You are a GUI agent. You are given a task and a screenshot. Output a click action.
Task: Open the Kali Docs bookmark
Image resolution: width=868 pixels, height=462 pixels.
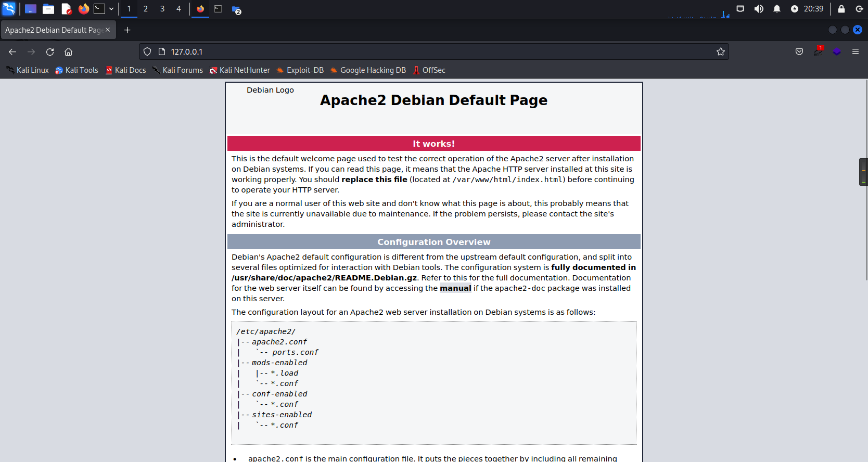click(x=125, y=70)
